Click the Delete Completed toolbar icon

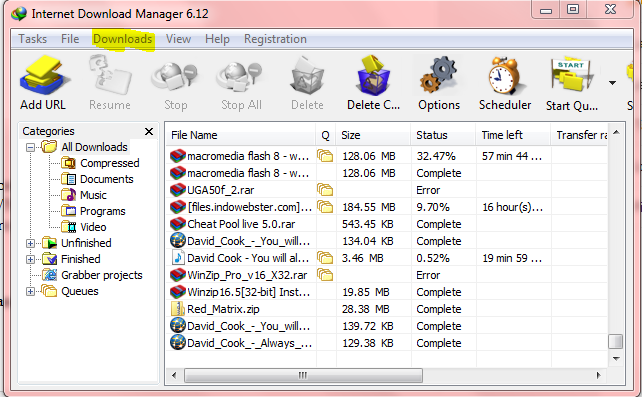[x=373, y=76]
